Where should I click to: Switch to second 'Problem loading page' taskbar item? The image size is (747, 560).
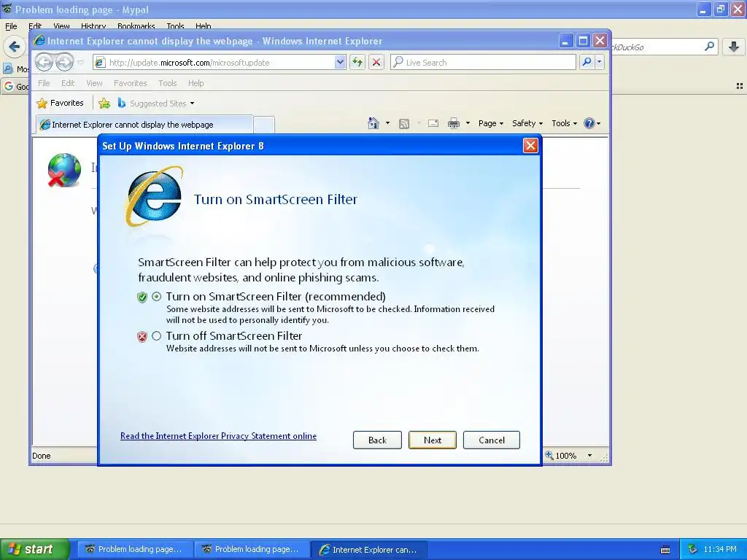[252, 549]
